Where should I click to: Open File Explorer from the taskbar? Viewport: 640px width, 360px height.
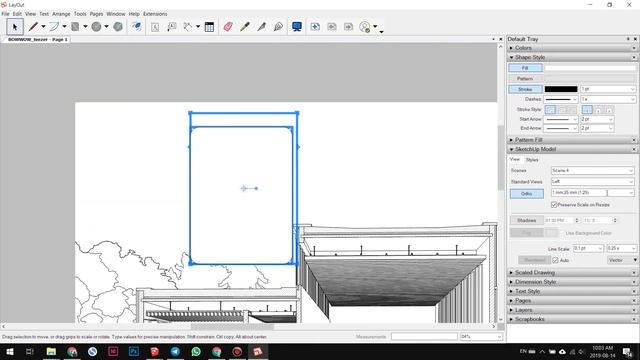[x=51, y=351]
